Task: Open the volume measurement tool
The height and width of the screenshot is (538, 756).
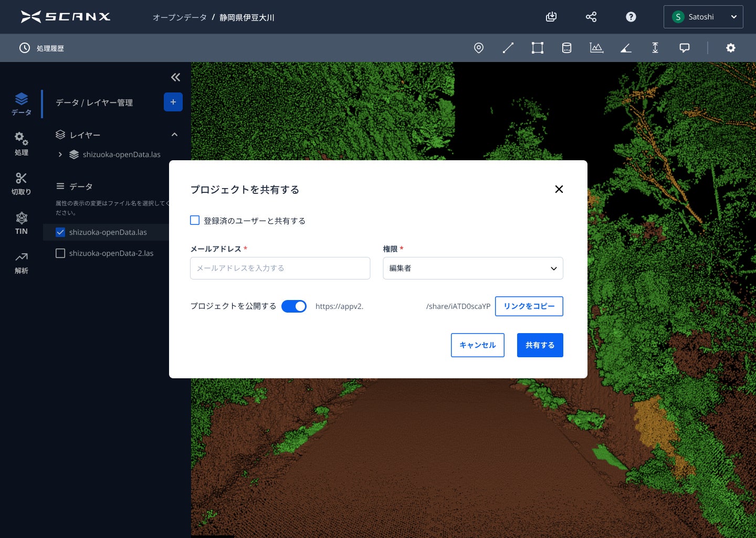Action: click(566, 48)
